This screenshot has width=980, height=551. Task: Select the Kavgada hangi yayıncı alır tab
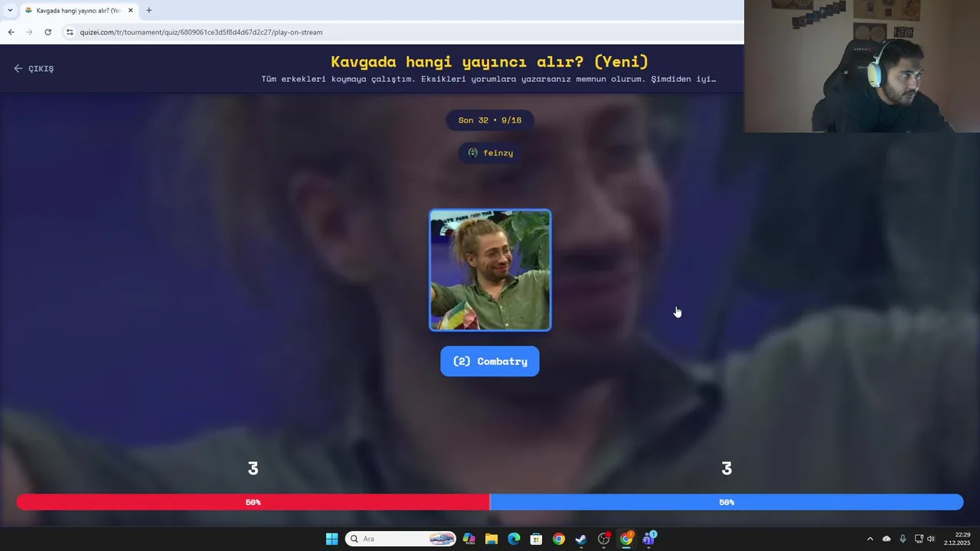(x=80, y=11)
